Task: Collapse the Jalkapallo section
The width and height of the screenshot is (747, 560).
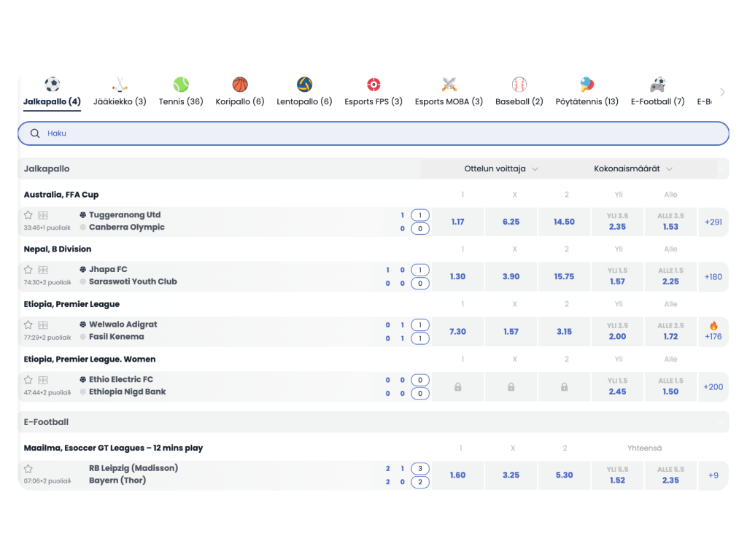Action: coord(720,169)
